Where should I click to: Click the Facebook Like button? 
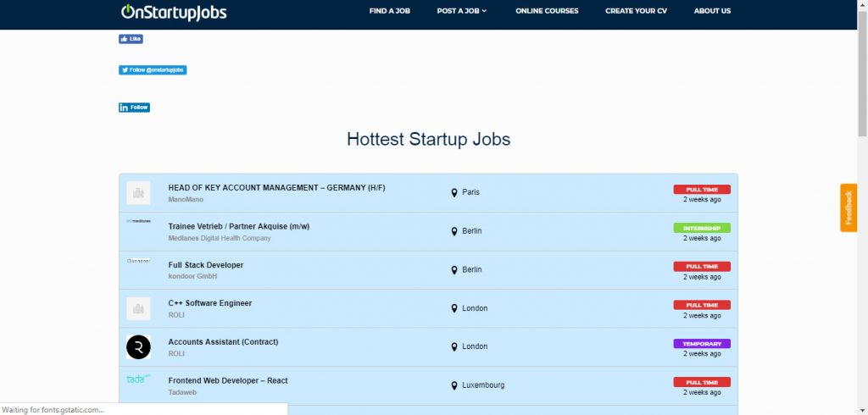tap(131, 39)
